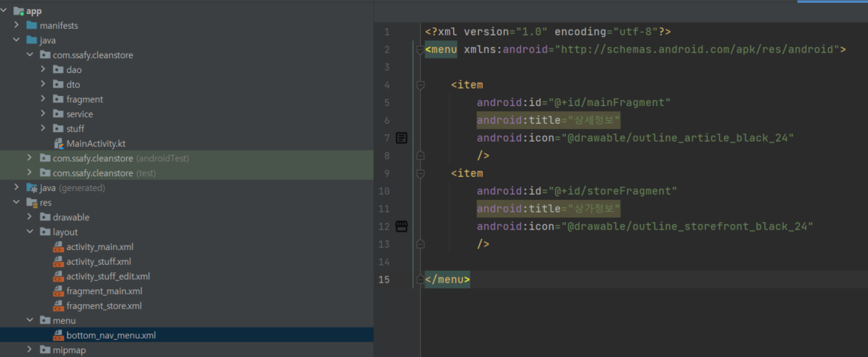The height and width of the screenshot is (357, 868).
Task: Expand the androidTest package
Action: 30,159
